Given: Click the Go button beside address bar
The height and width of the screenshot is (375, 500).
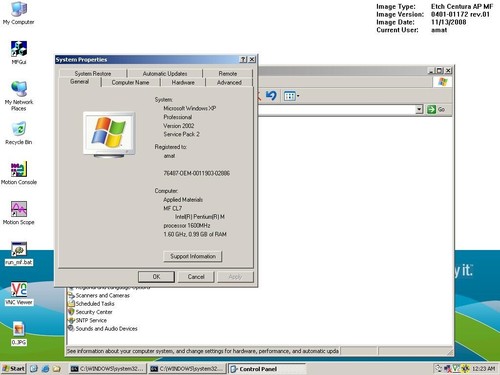Looking at the screenshot, I should [436, 109].
